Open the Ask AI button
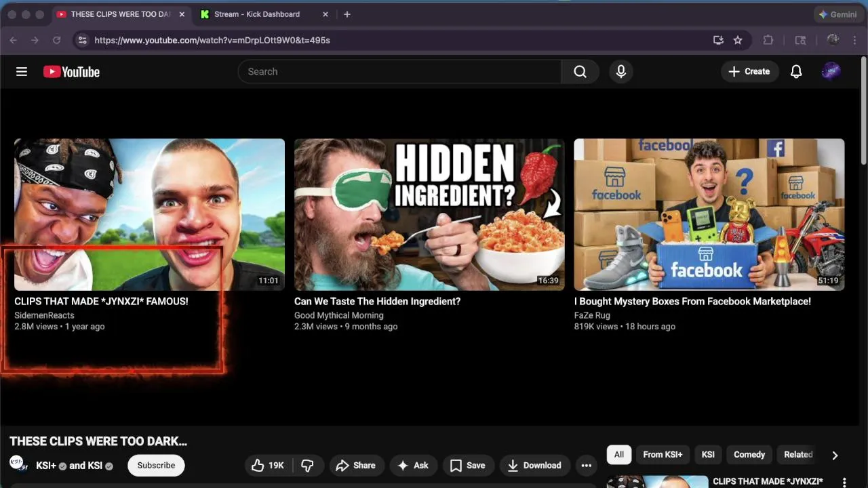Screen dimensions: 868x488 pyautogui.click(x=413, y=465)
